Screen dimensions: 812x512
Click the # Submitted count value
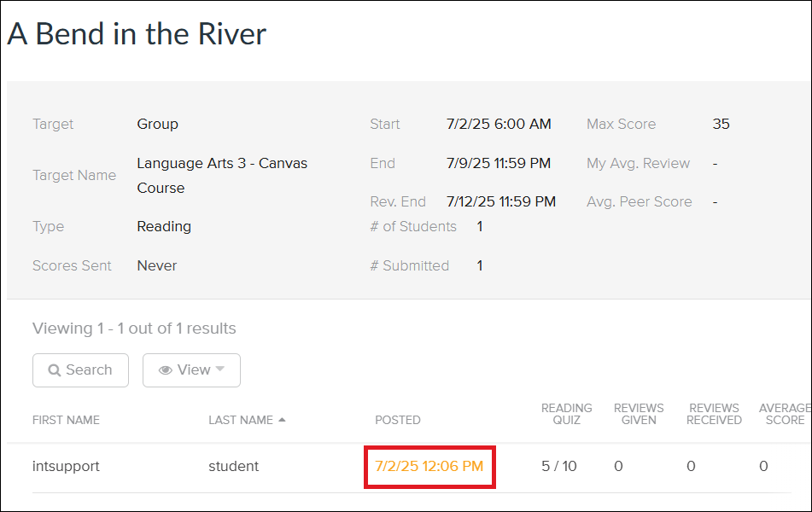coord(479,265)
